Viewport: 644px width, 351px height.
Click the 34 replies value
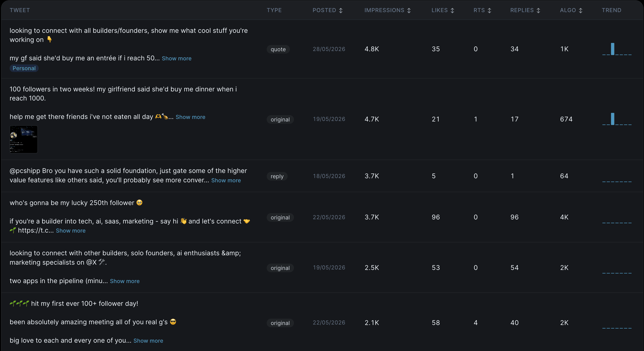(x=514, y=49)
